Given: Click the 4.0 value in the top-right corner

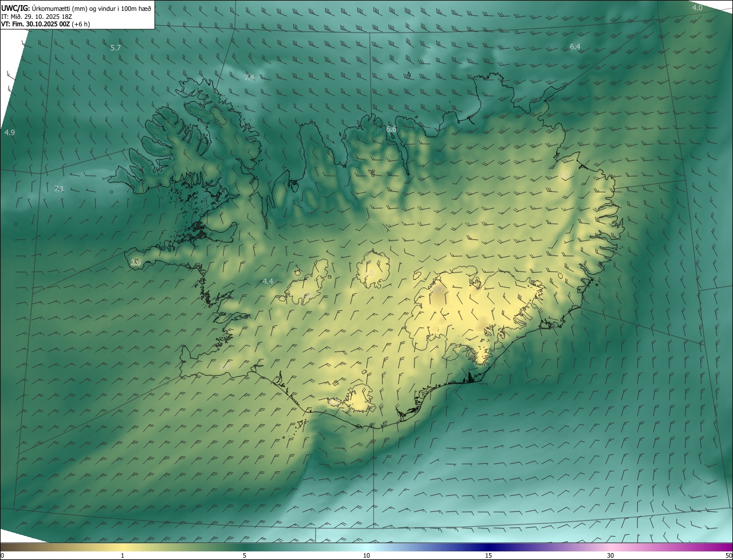Looking at the screenshot, I should click(x=697, y=8).
